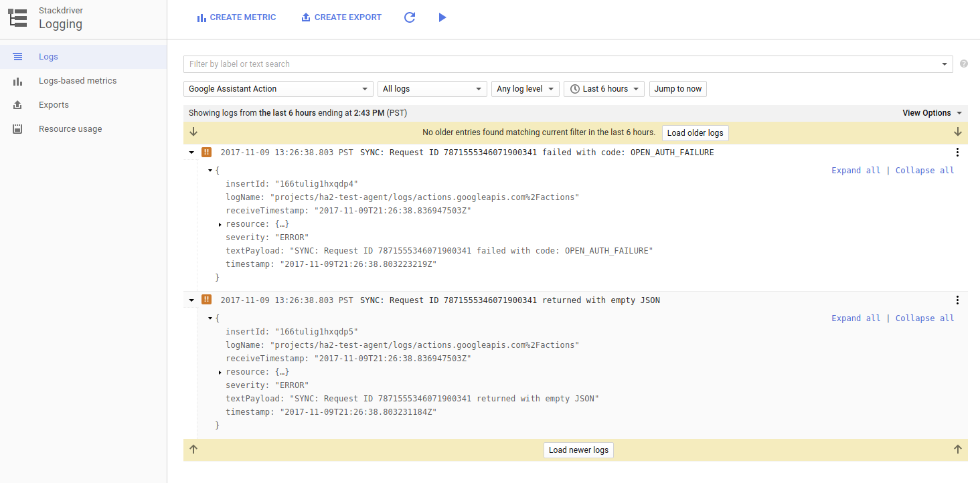Start streaming logs with the play arrow icon
The image size is (980, 483).
[442, 17]
